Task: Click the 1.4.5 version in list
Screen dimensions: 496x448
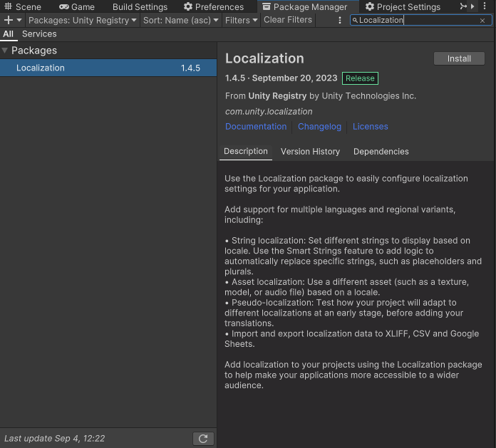Action: (x=190, y=68)
